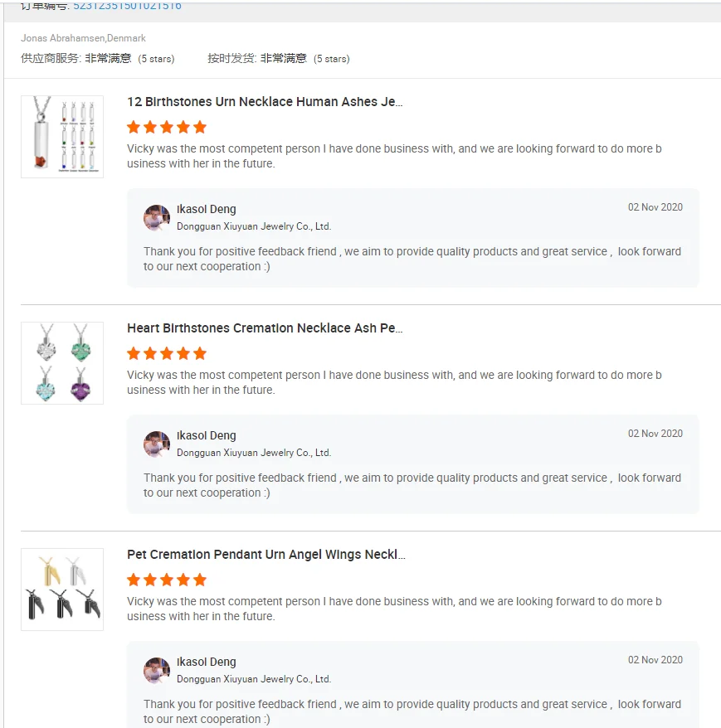Click the 12 Birthstones Urn Necklace thumbnail

[62, 137]
